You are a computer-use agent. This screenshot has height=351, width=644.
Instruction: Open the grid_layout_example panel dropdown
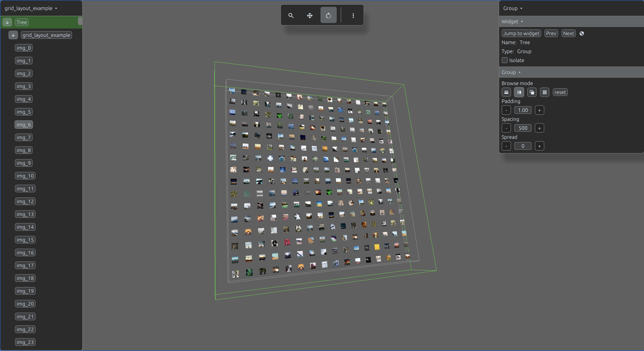click(31, 8)
